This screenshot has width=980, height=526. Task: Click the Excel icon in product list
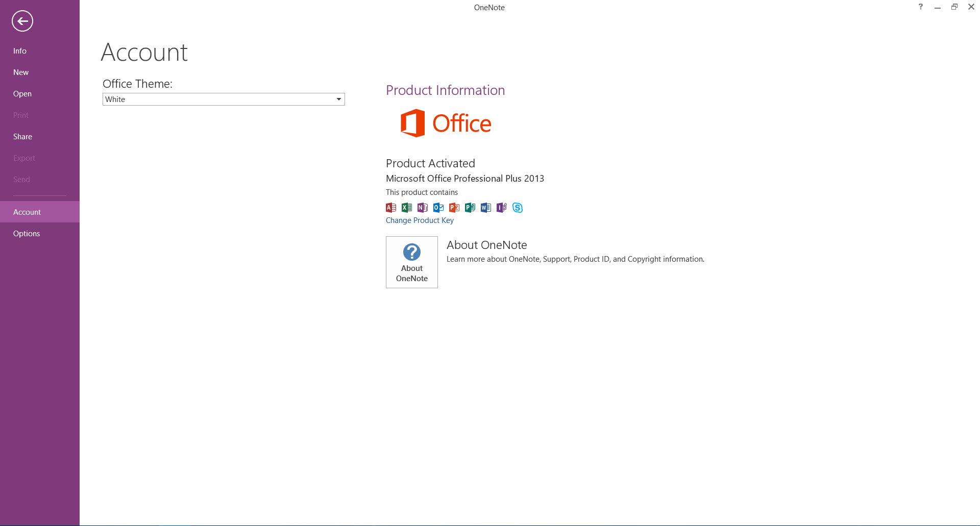407,208
